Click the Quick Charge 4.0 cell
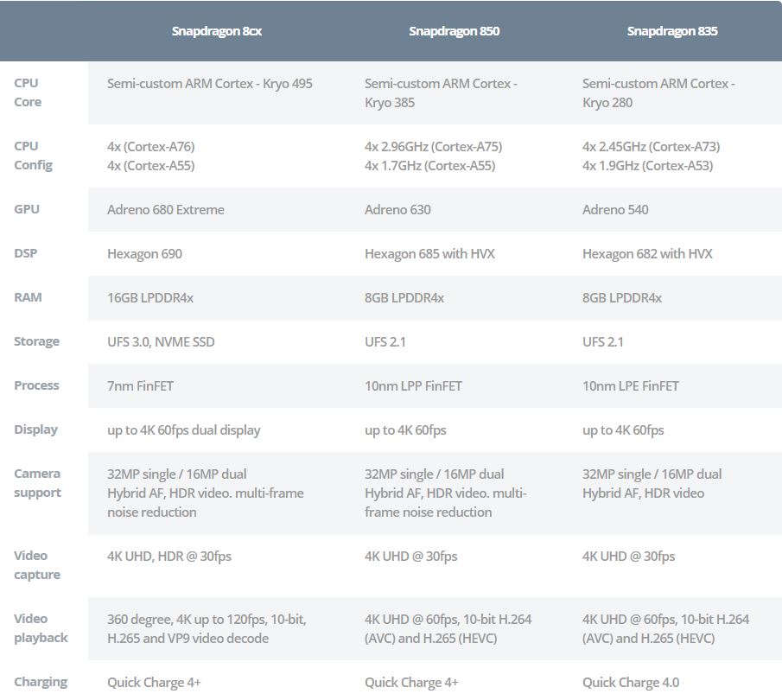Screen dimensions: 782x700 [x=631, y=683]
